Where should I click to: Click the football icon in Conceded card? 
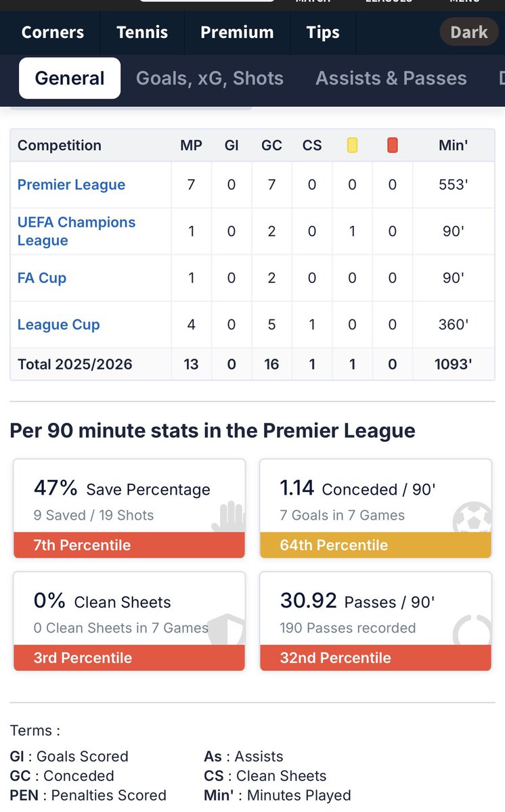click(x=472, y=516)
